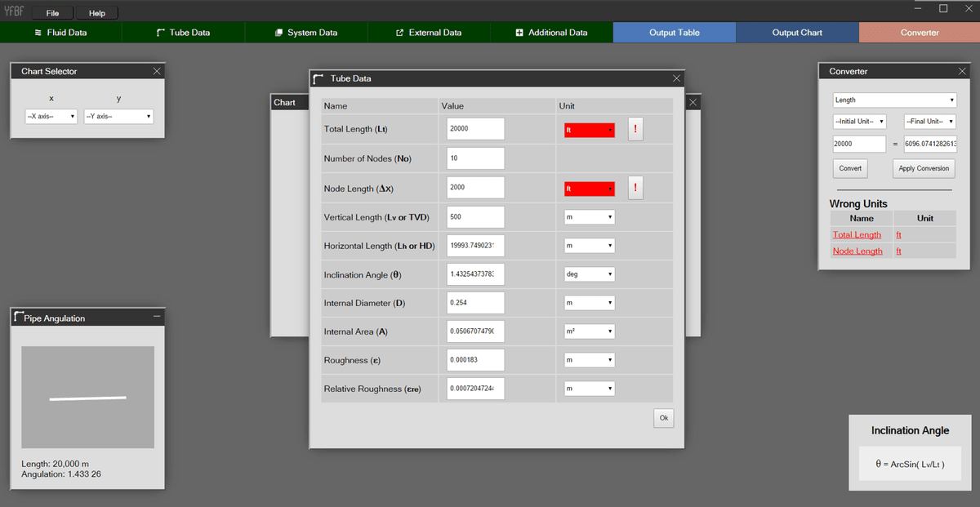The image size is (980, 507).
Task: Open the File menu
Action: pyautogui.click(x=52, y=13)
